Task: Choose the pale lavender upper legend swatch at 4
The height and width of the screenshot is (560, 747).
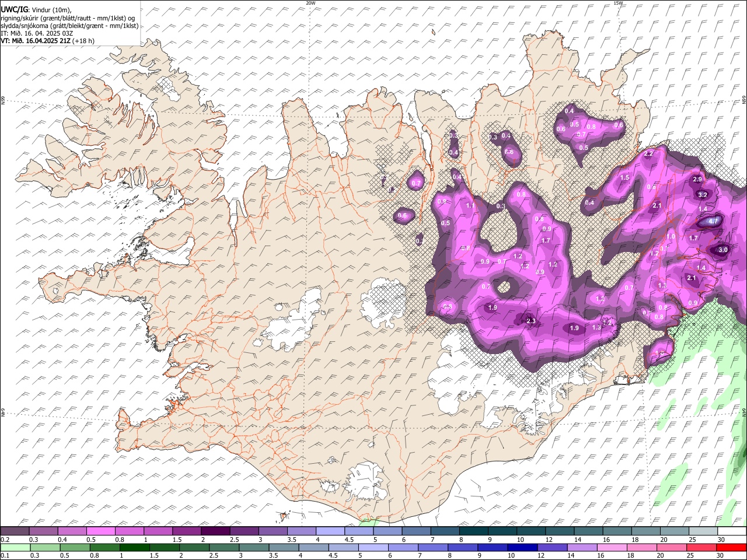Action: 330,531
